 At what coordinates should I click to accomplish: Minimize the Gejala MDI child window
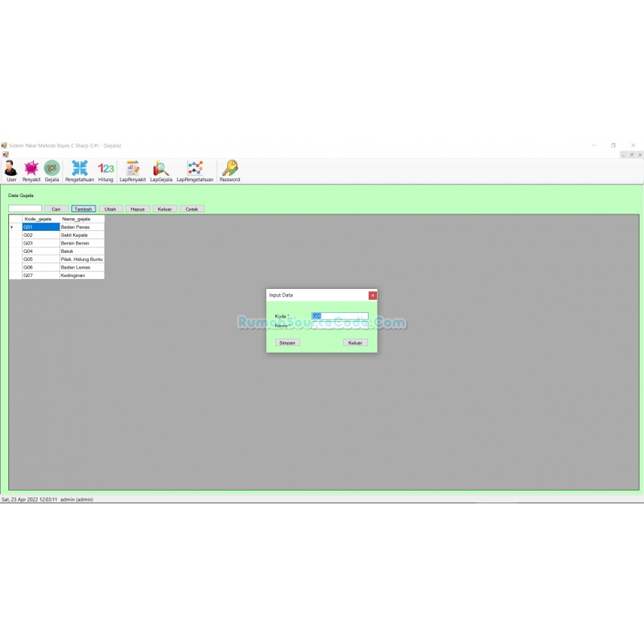tap(624, 155)
